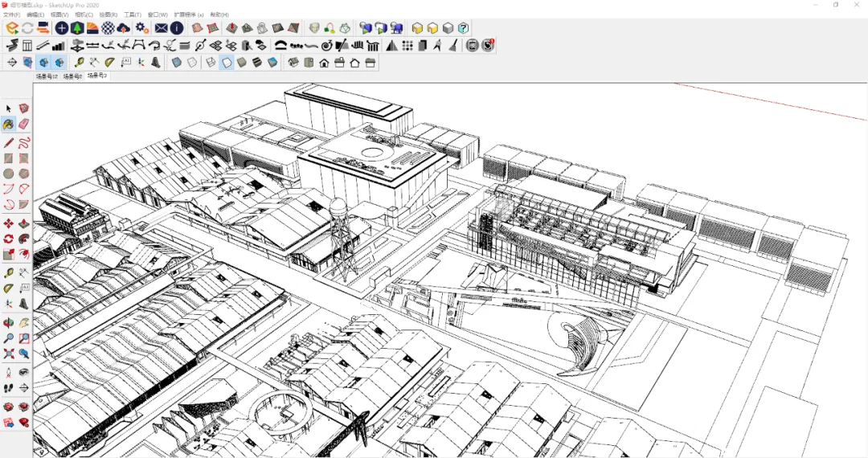Click the envelope send-mail toolbar button
The width and height of the screenshot is (868, 458).
(161, 28)
